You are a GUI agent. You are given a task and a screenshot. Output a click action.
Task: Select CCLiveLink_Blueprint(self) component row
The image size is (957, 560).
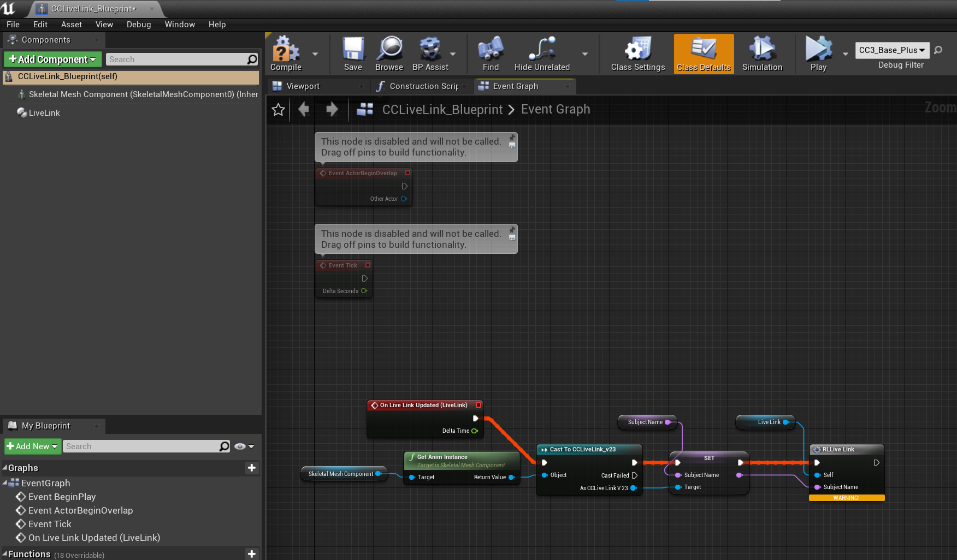coord(131,77)
